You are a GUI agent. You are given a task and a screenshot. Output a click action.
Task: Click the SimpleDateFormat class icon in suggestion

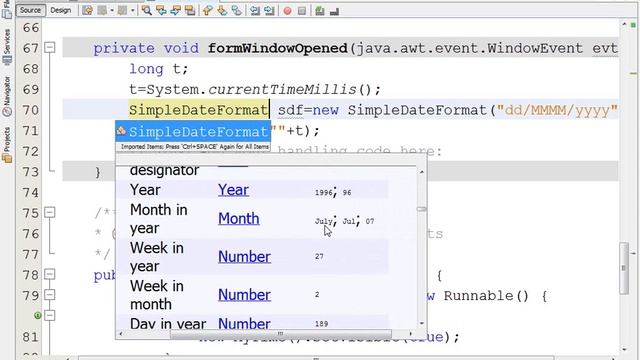click(121, 131)
